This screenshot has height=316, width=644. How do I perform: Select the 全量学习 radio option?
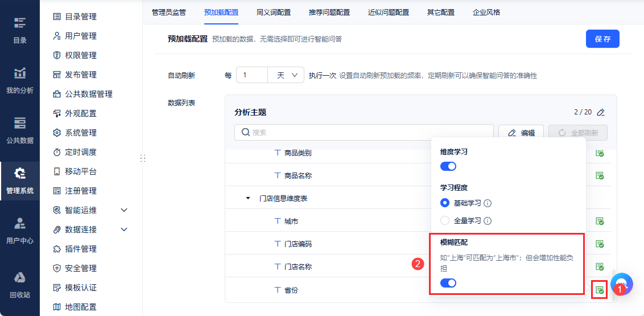coord(445,220)
